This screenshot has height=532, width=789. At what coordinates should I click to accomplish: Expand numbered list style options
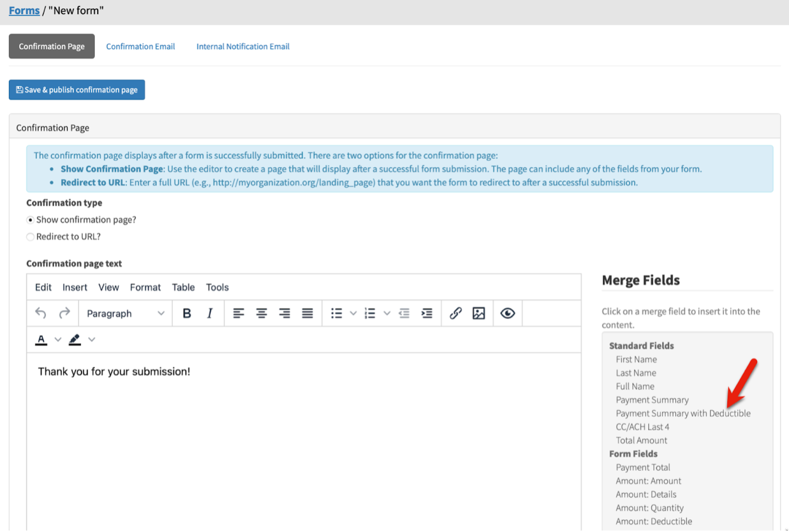[387, 313]
